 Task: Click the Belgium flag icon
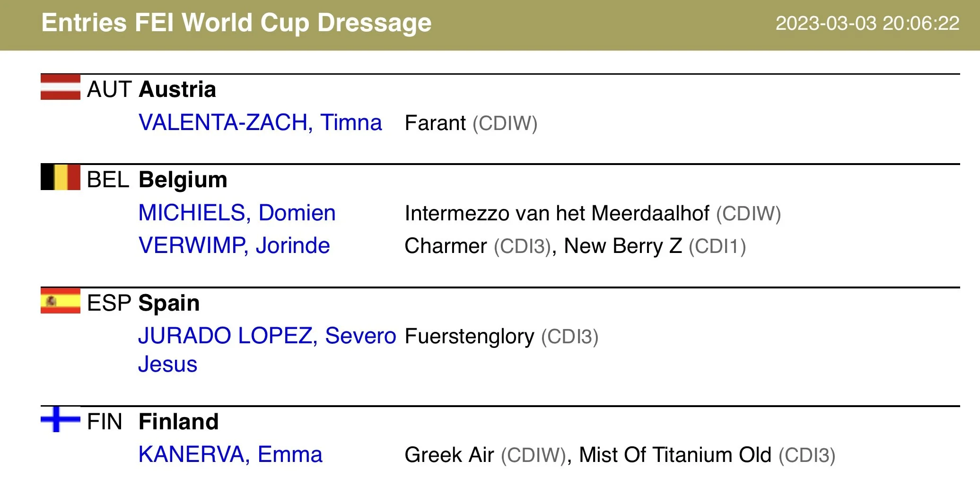[61, 177]
